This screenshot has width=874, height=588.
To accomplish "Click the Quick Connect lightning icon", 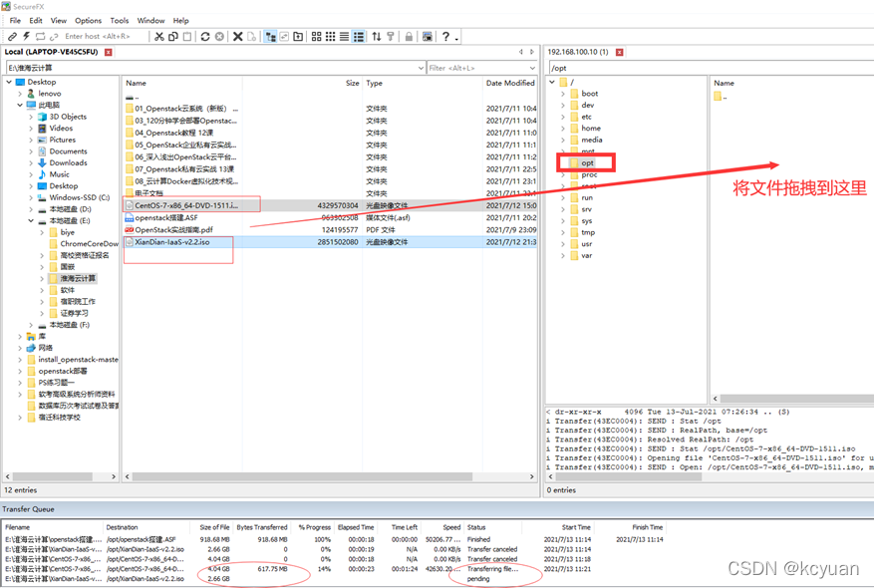I will 26,36.
